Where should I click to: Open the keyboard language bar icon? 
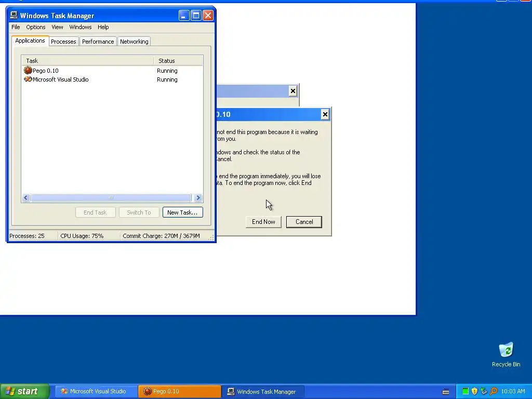446,392
